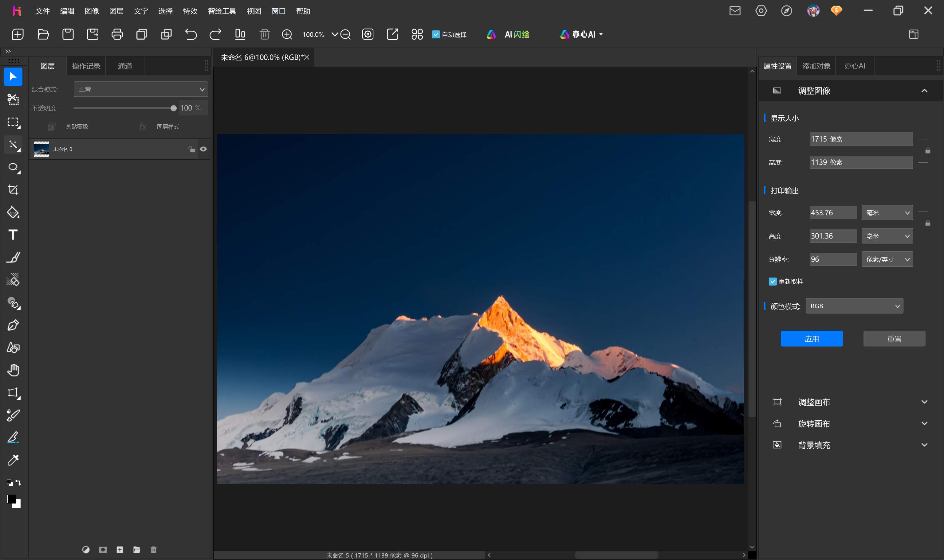Screen dimensions: 944x560
Task: Toggle print output aspect ratio lock
Action: coord(928,223)
